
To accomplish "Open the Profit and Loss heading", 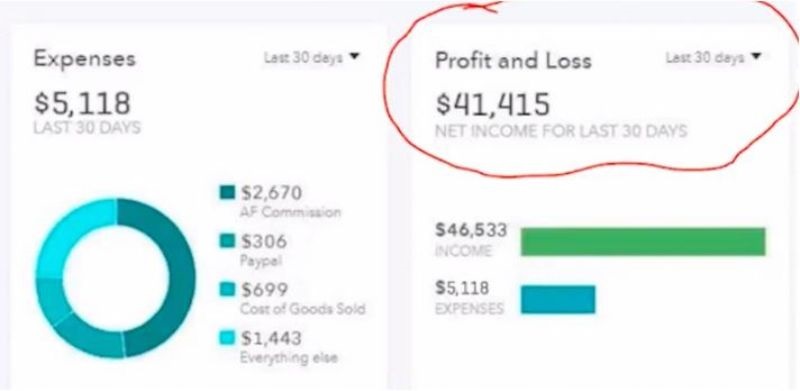I will click(x=513, y=61).
